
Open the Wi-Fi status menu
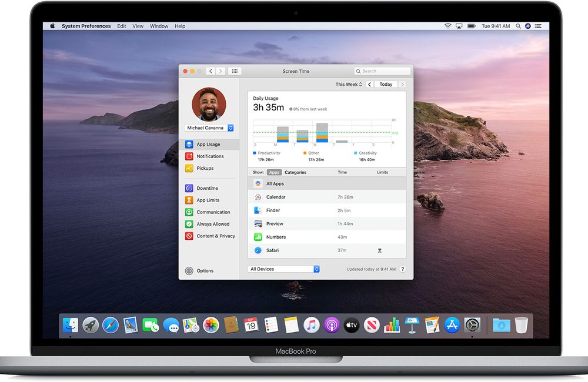[x=447, y=26]
